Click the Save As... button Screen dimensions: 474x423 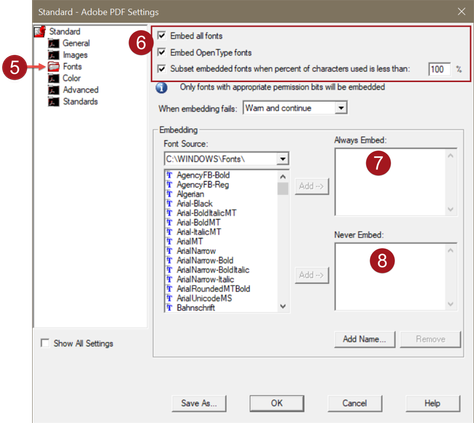point(199,403)
